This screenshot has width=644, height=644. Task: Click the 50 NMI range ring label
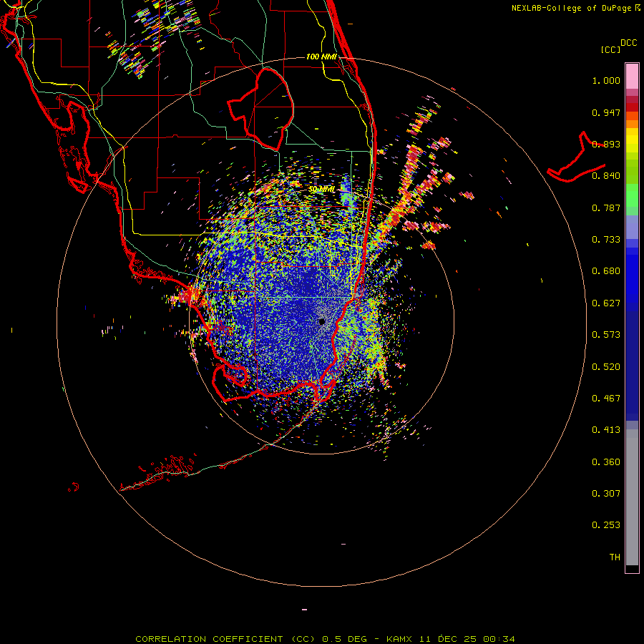coord(321,190)
